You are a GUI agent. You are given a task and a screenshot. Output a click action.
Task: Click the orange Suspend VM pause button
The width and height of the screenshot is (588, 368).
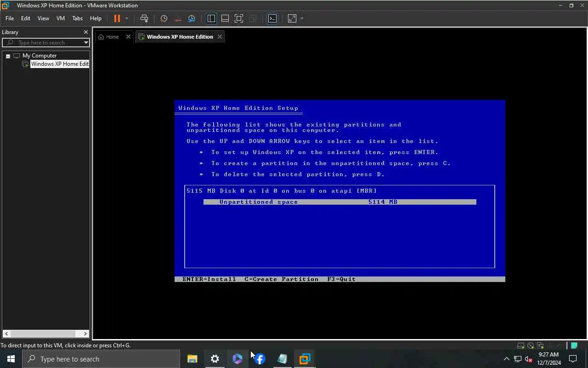click(117, 18)
